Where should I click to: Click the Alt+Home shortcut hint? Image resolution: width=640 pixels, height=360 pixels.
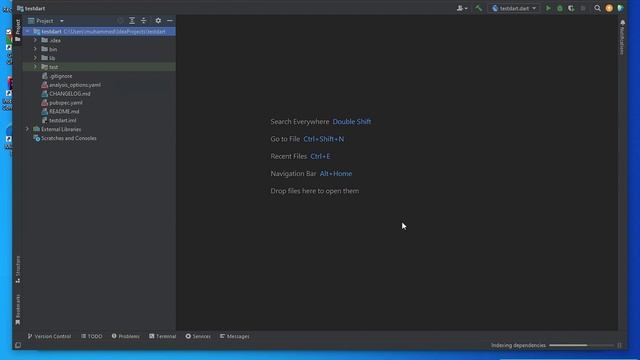tap(336, 173)
